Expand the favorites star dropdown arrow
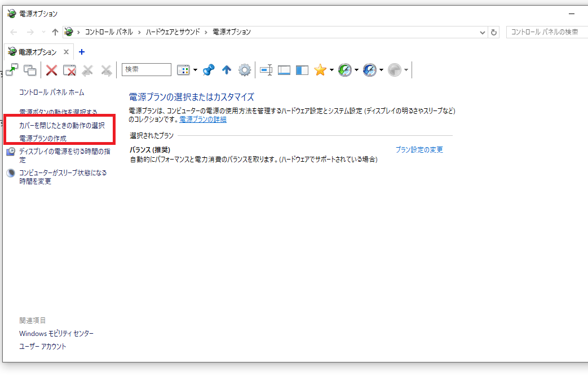Image resolution: width=588 pixels, height=376 pixels. 331,70
